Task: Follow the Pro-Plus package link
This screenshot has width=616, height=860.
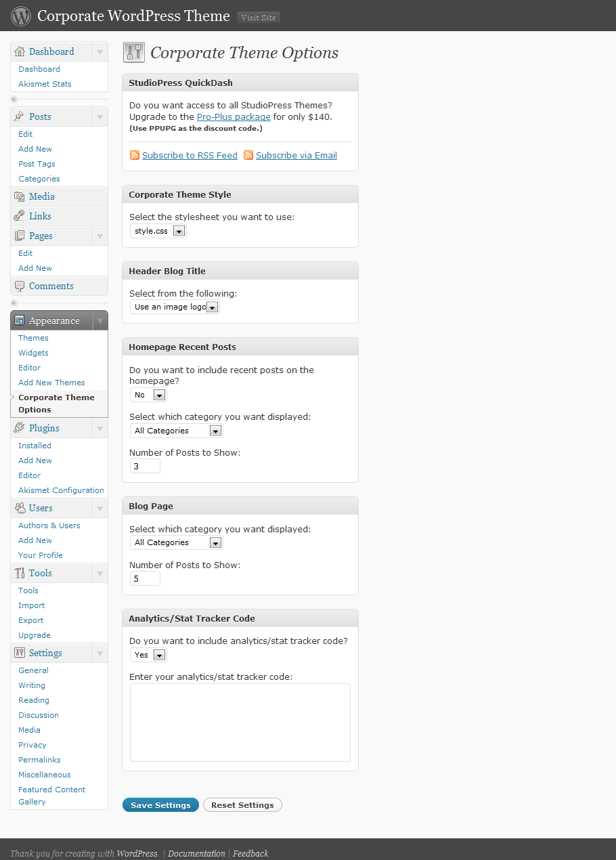Action: (x=234, y=117)
